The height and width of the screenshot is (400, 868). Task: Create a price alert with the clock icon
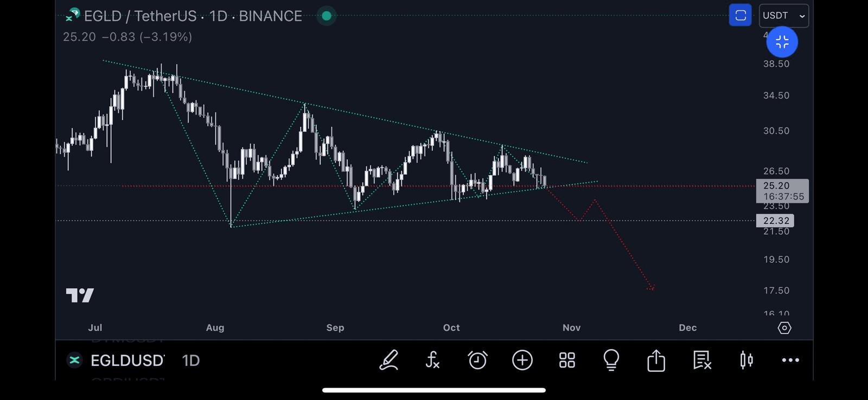477,360
